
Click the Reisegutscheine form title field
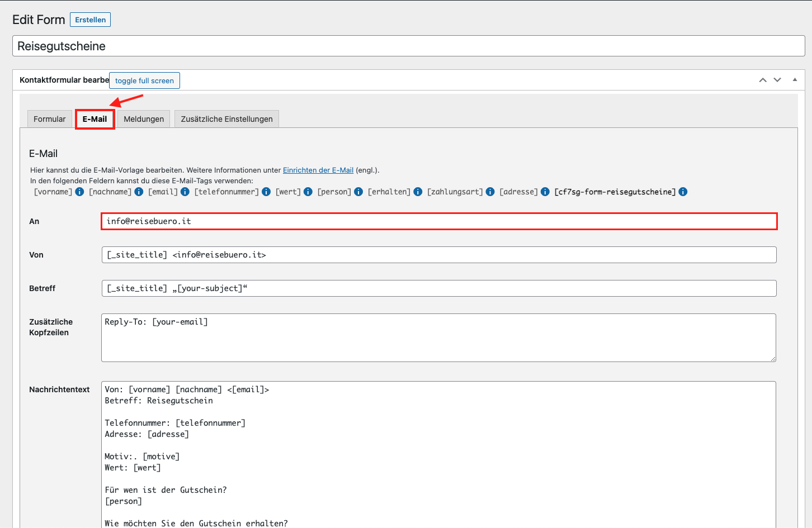pos(408,46)
